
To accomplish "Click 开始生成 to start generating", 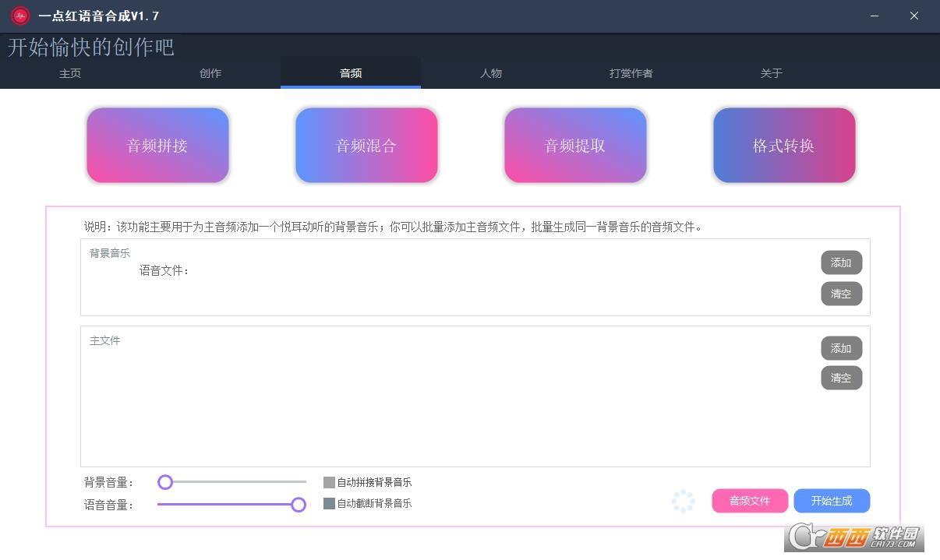I will click(832, 501).
